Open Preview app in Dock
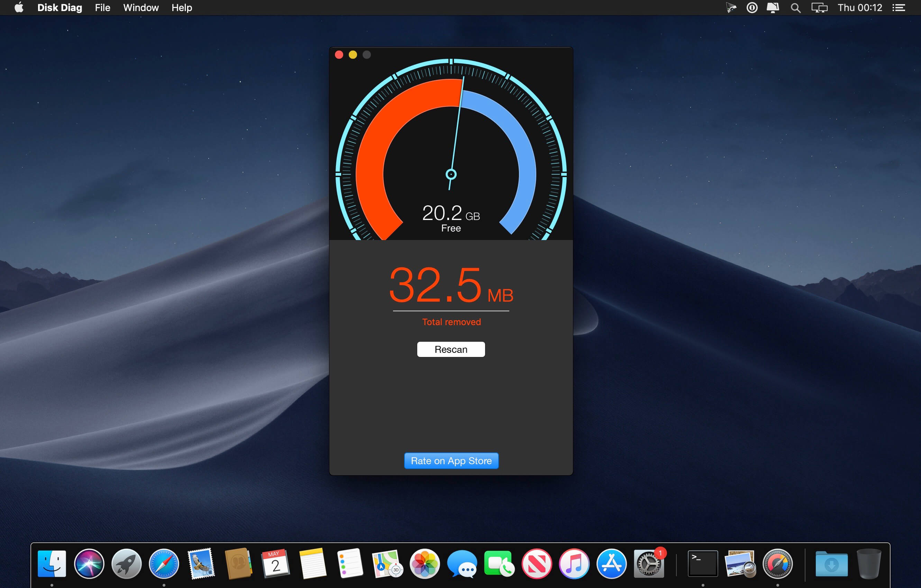Image resolution: width=921 pixels, height=588 pixels. [x=740, y=563]
